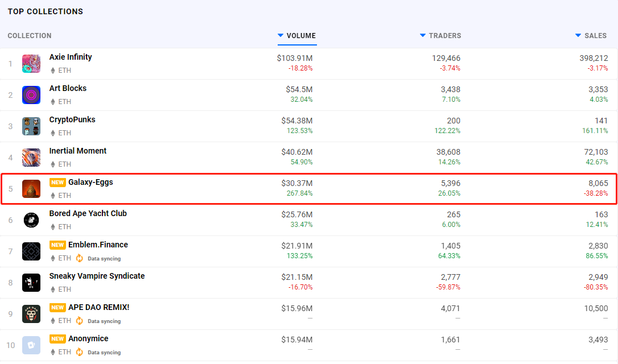Click the $54.5M volume value
Viewport: 618px width, 364px height.
pyautogui.click(x=299, y=89)
